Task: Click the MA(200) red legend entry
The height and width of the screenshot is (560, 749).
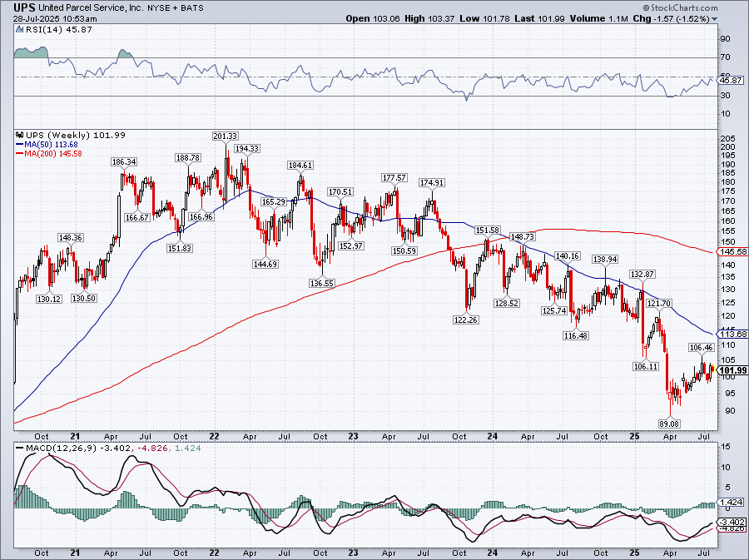Action: click(51, 153)
